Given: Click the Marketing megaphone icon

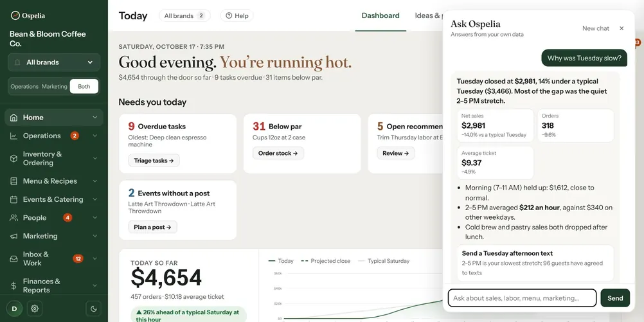Looking at the screenshot, I should (13, 236).
